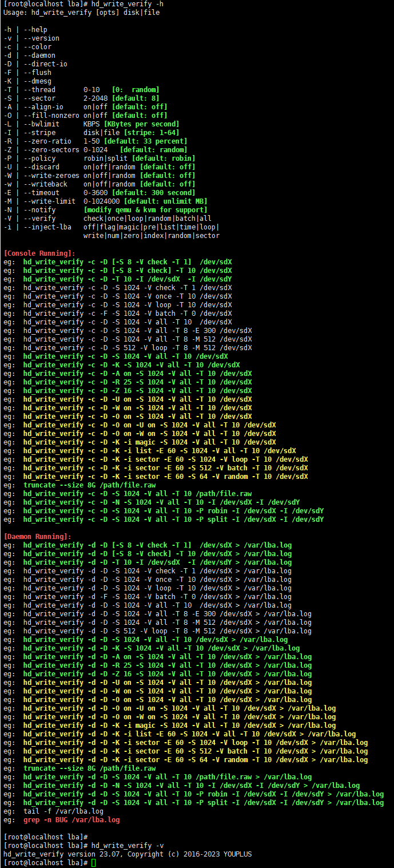Viewport: 394px width, 868px height.
Task: Click the '-c | --color' option line
Action: point(27,47)
